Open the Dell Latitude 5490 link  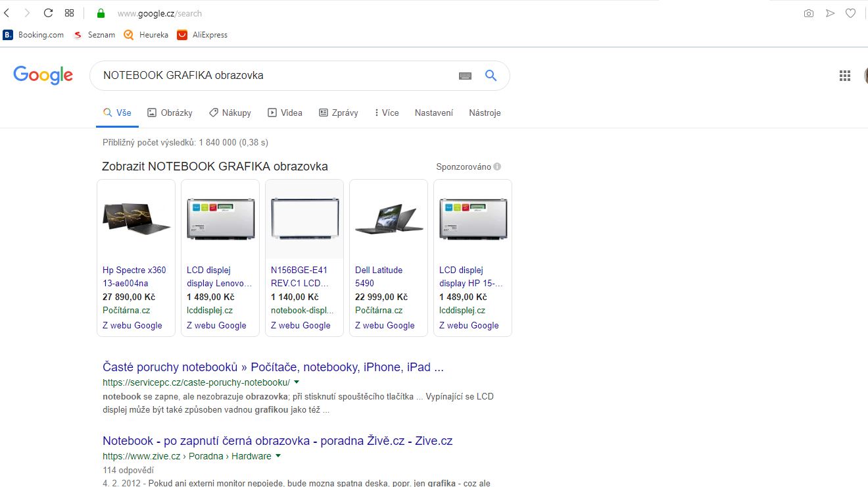pyautogui.click(x=379, y=276)
